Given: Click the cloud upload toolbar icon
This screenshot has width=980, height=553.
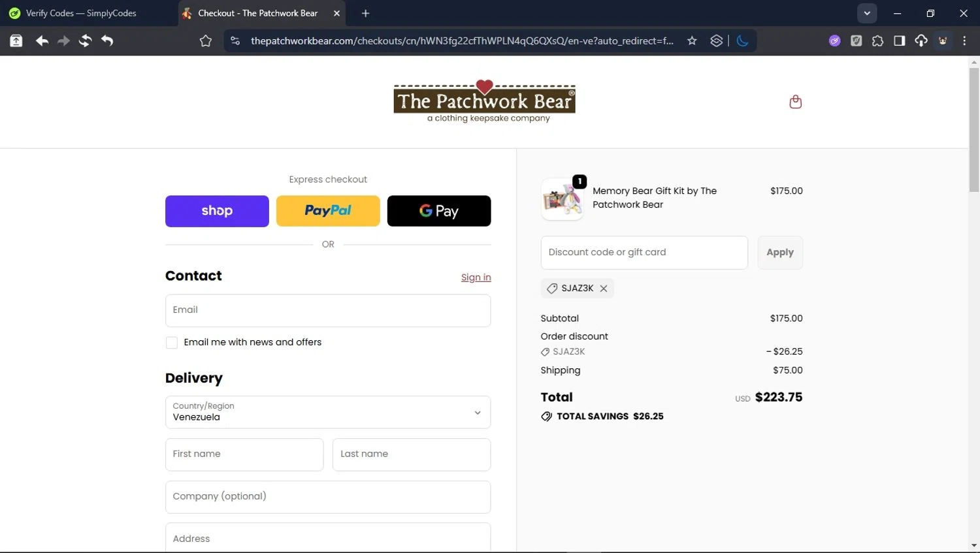Looking at the screenshot, I should (921, 41).
